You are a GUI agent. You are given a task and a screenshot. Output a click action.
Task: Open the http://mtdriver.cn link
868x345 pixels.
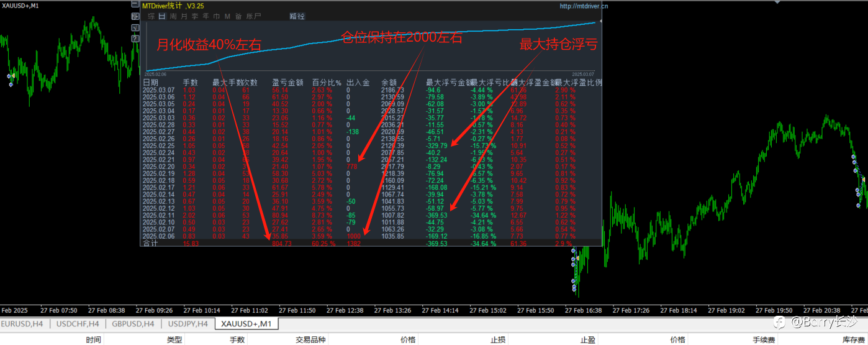(x=584, y=6)
